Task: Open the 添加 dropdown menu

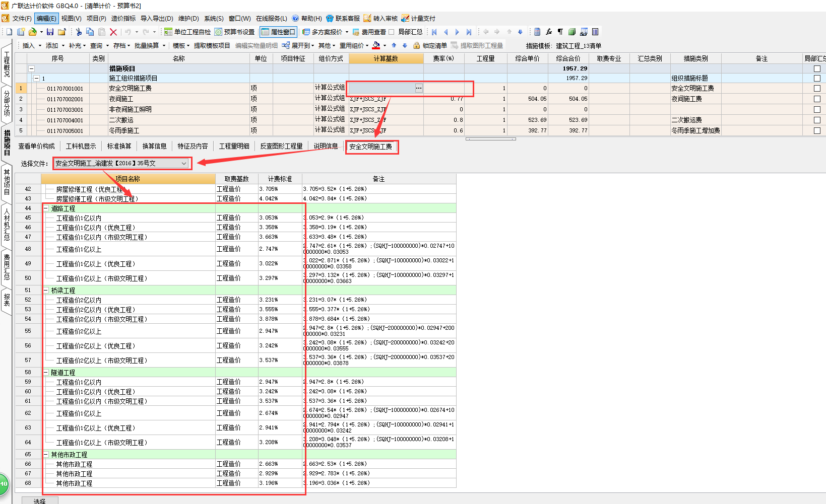Action: click(x=55, y=45)
